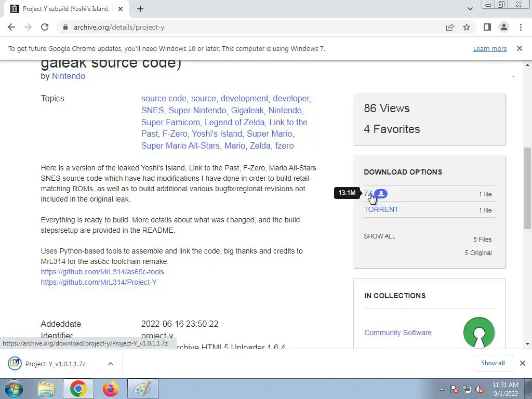
Task: Open the Community Software collection thumbnail
Action: coord(478,332)
